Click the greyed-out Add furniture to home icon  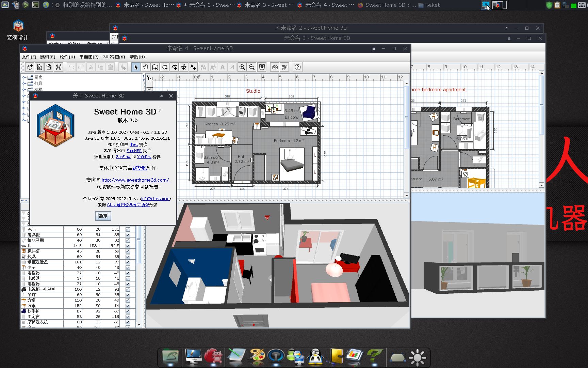coord(123,67)
